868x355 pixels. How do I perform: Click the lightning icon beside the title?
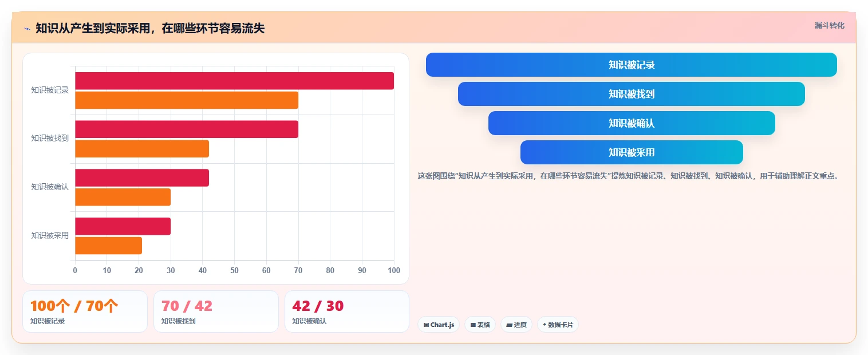click(x=27, y=29)
